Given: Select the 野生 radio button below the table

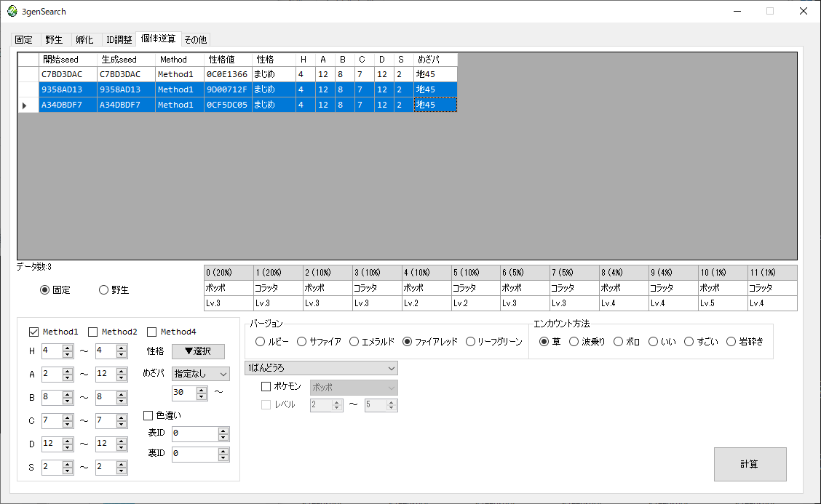Looking at the screenshot, I should (x=114, y=290).
